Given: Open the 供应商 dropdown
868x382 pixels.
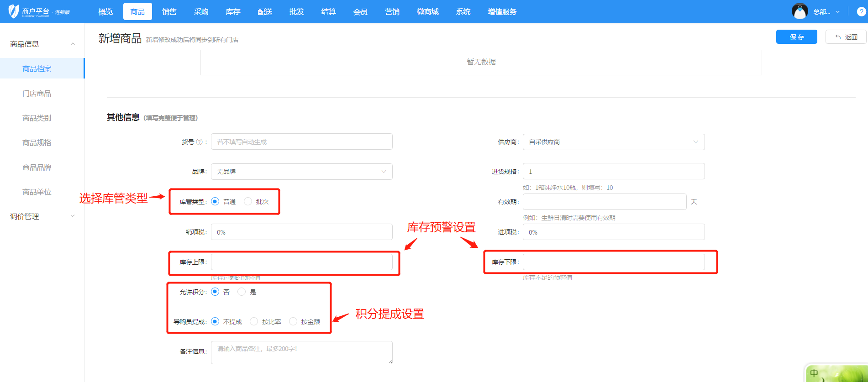Looking at the screenshot, I should [x=613, y=142].
